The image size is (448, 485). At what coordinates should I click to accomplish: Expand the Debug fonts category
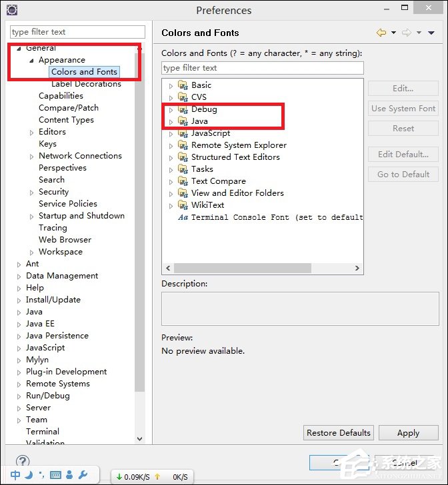pos(171,110)
